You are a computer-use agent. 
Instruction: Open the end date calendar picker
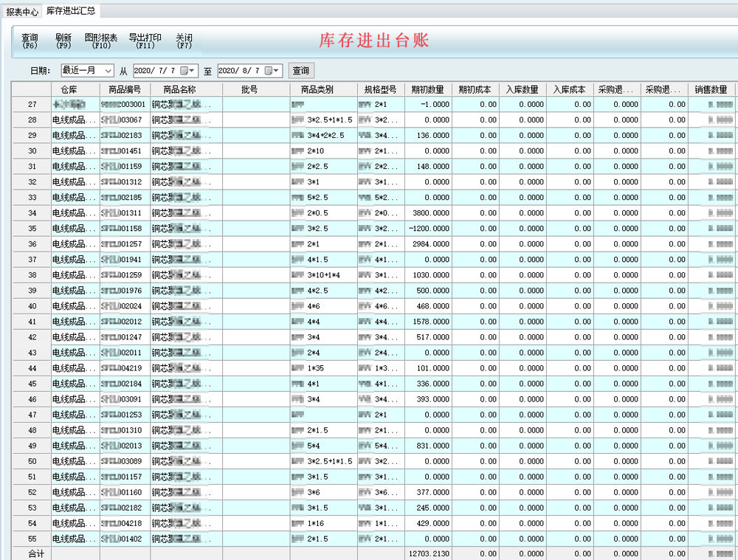pyautogui.click(x=272, y=71)
